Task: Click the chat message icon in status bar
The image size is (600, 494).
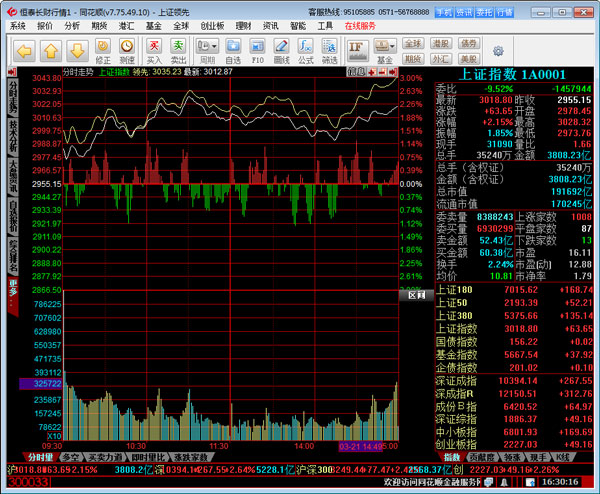Action: point(488,482)
